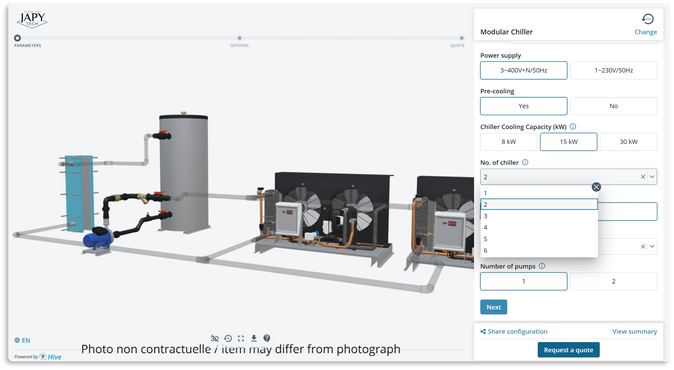Collapse the No. of chiller dropdown arrow
The height and width of the screenshot is (370, 674).
click(x=653, y=177)
